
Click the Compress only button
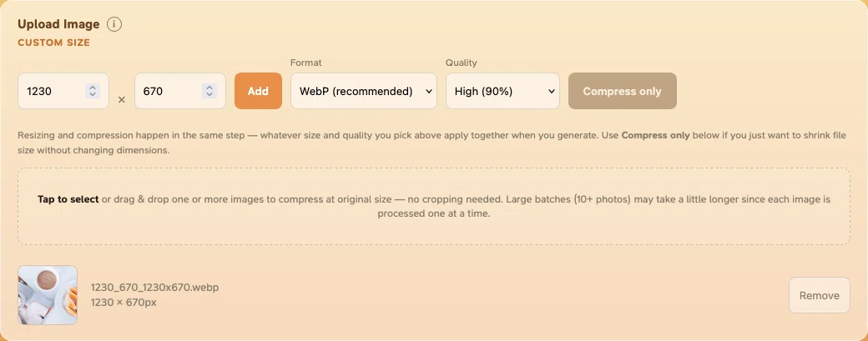(623, 91)
